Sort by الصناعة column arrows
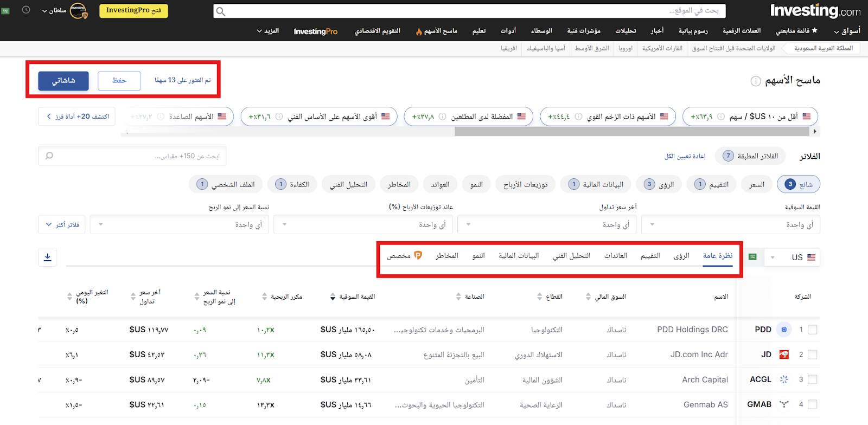Viewport: 868px width, 425px height. click(x=458, y=297)
